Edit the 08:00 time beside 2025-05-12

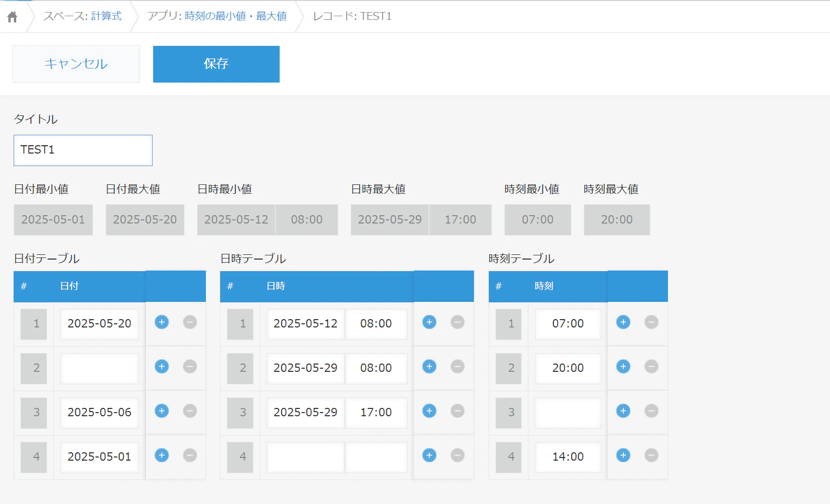point(376,324)
